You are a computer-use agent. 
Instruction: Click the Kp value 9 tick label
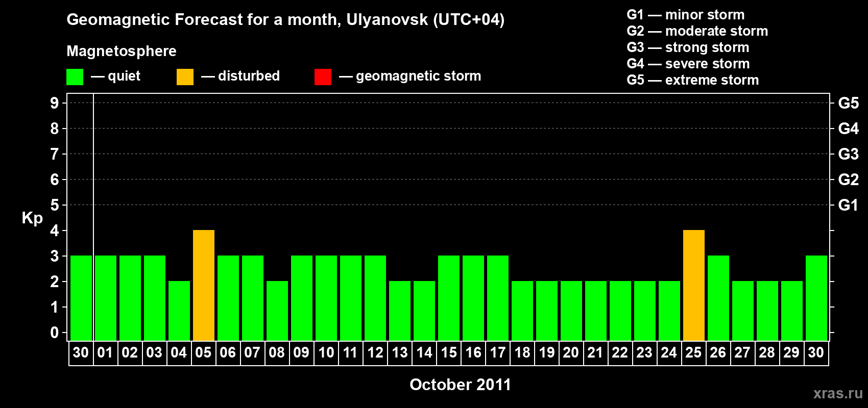(55, 103)
